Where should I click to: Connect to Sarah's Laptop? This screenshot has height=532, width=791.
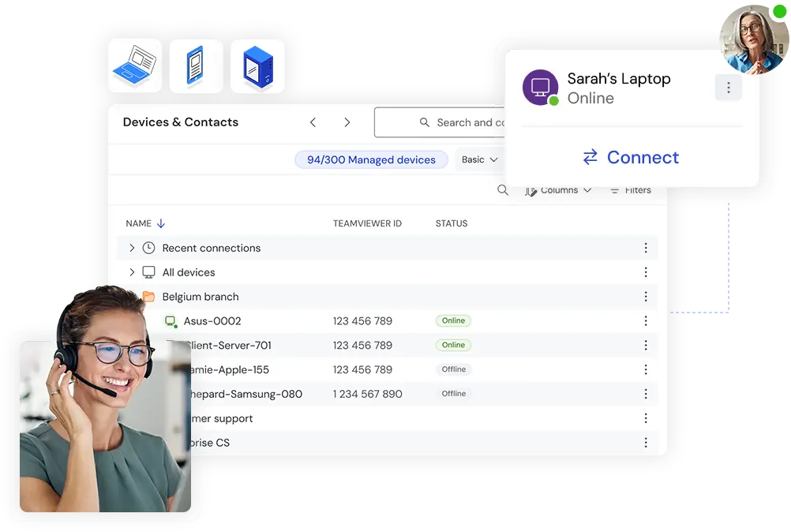click(631, 157)
